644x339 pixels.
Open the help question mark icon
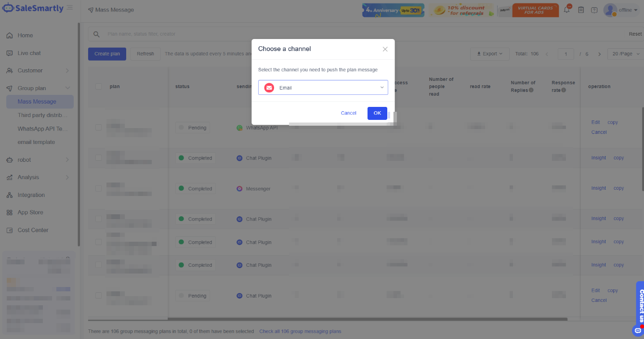[x=594, y=10]
